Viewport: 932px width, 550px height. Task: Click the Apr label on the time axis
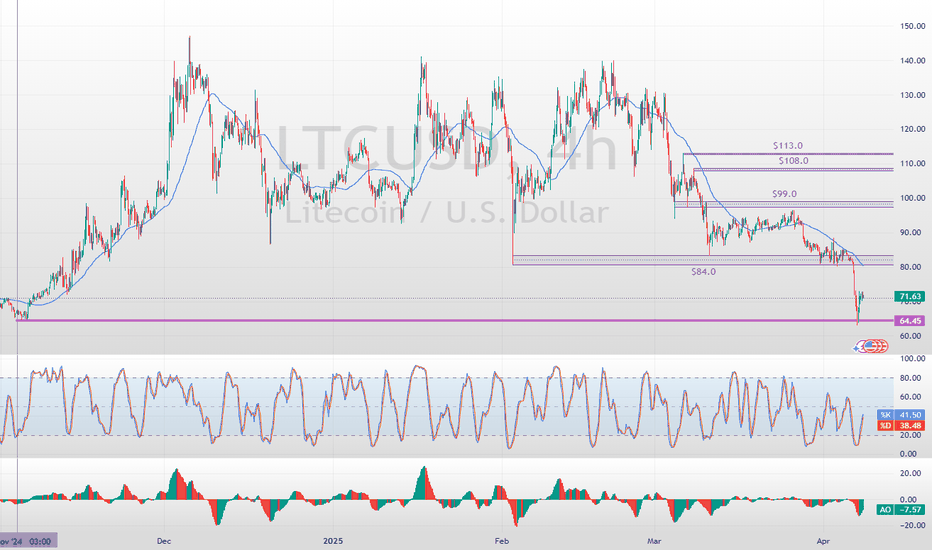click(823, 541)
